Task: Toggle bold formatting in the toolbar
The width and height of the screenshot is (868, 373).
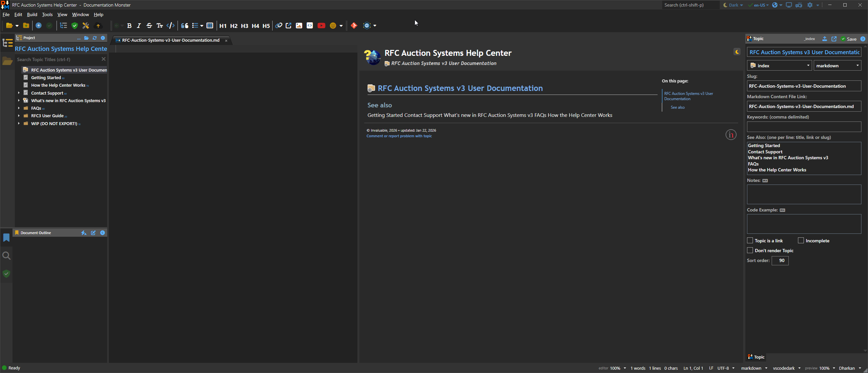Action: [129, 26]
